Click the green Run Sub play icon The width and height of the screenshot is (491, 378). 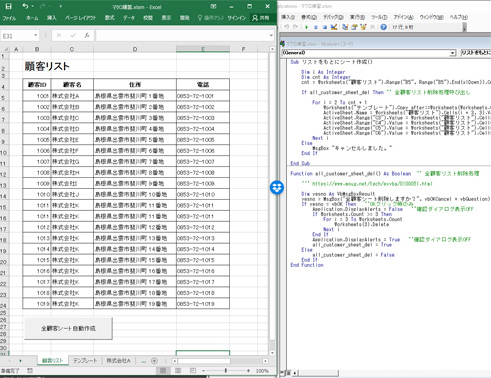click(306, 27)
